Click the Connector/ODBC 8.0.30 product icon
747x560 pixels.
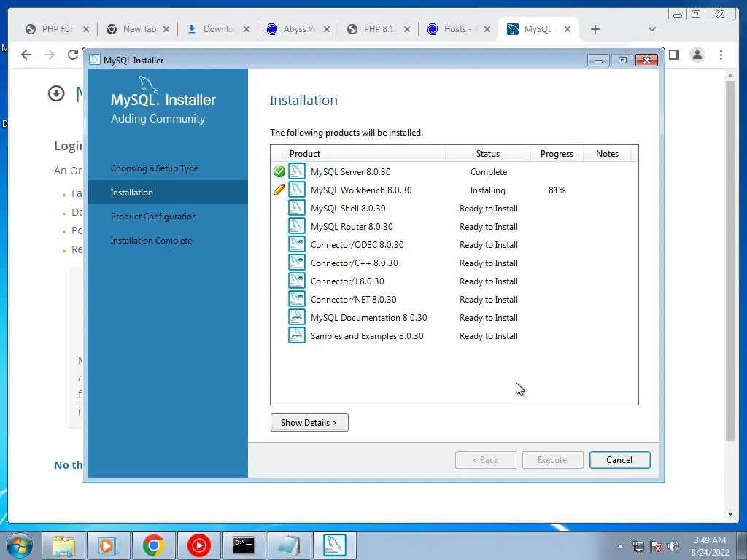point(296,244)
